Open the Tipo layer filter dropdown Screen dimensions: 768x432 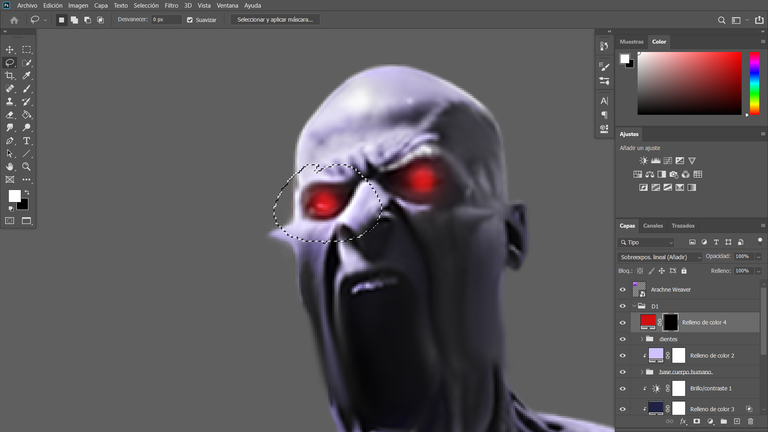(647, 242)
